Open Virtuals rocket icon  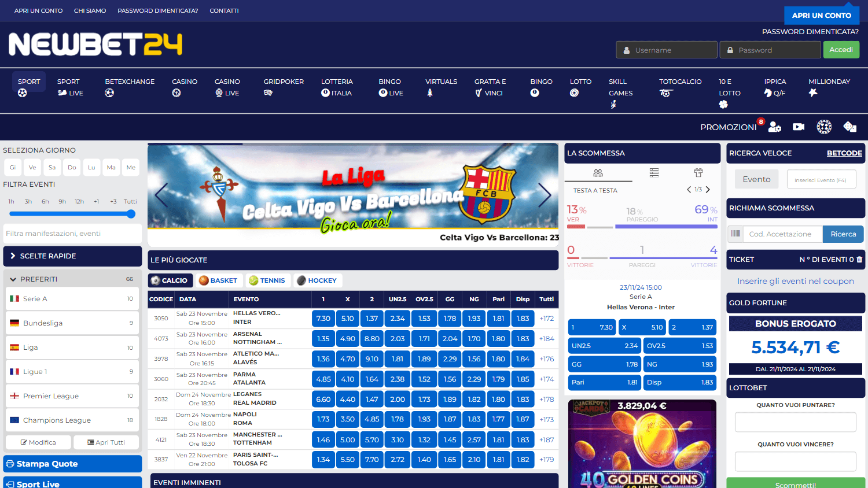pos(430,93)
